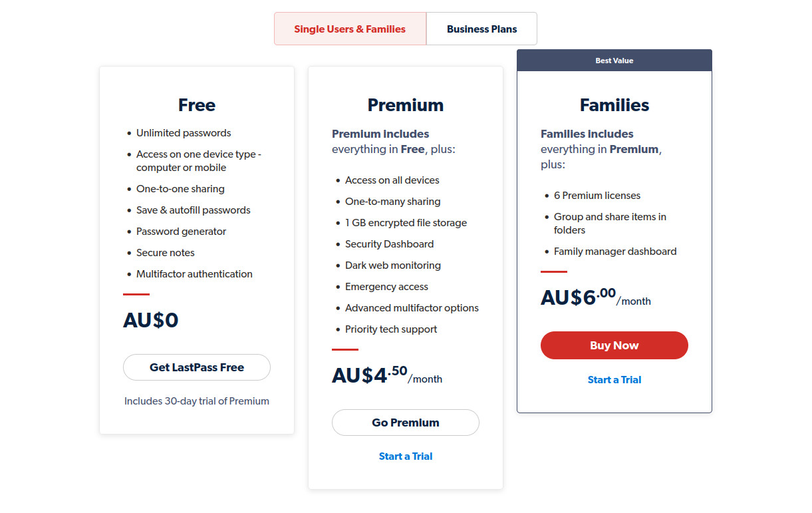Switch to the Business Plans tab
This screenshot has width=812, height=513.
(481, 29)
